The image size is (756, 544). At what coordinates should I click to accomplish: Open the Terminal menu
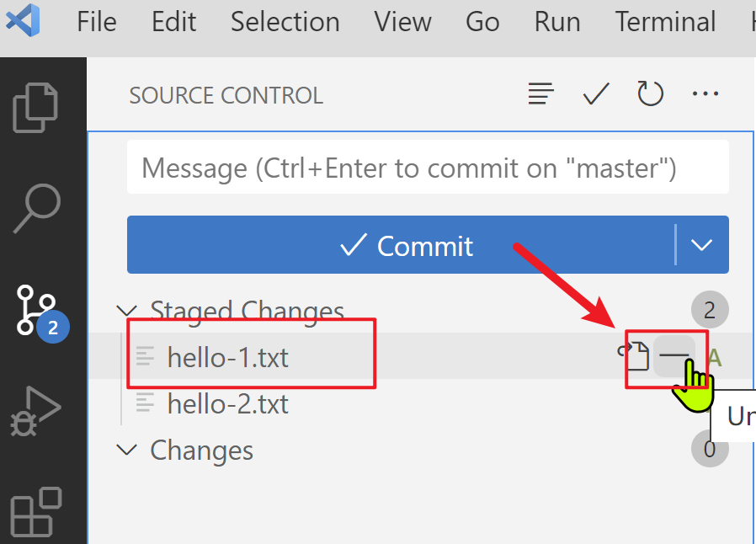665,22
